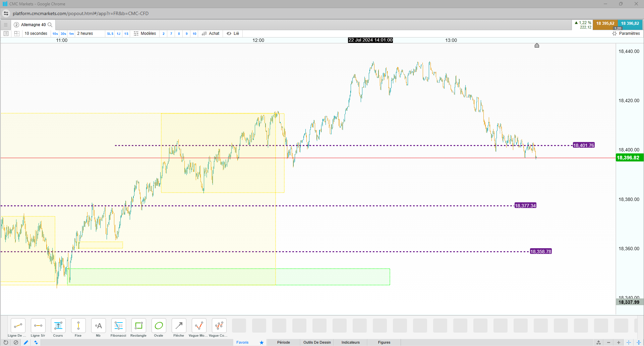Activate the Nb text annotation tool
644x346 pixels.
(98, 328)
